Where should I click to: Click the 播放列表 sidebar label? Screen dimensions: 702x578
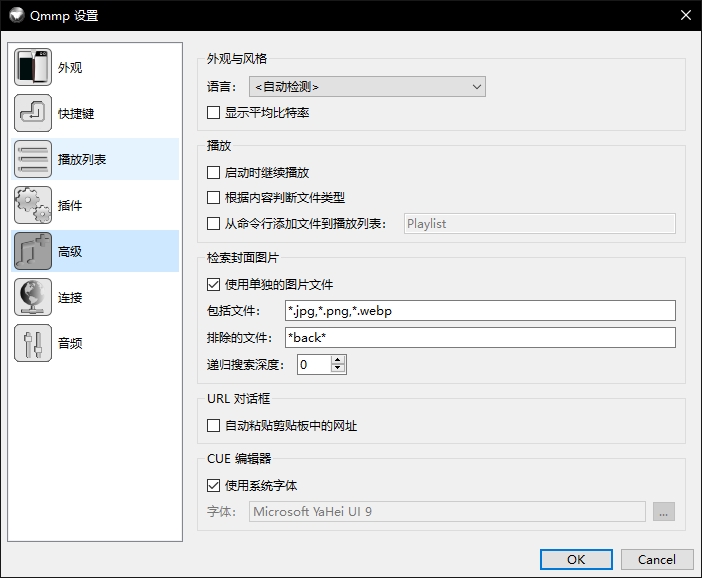82,159
